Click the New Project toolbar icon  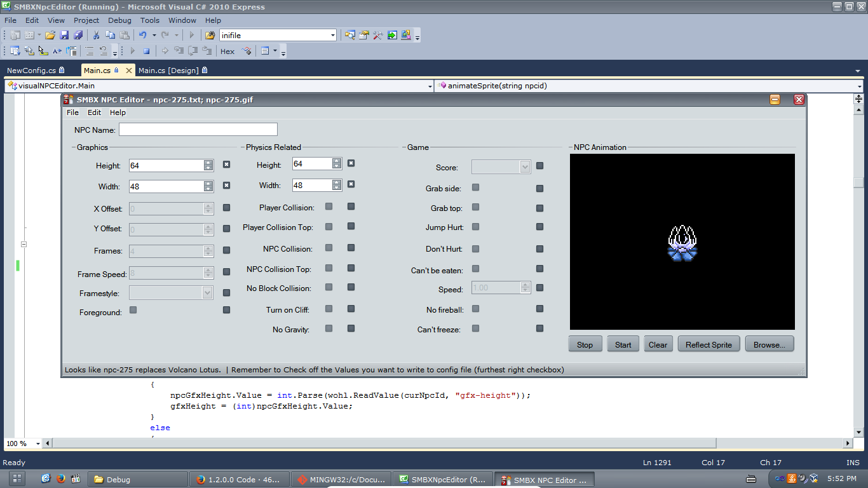point(15,36)
